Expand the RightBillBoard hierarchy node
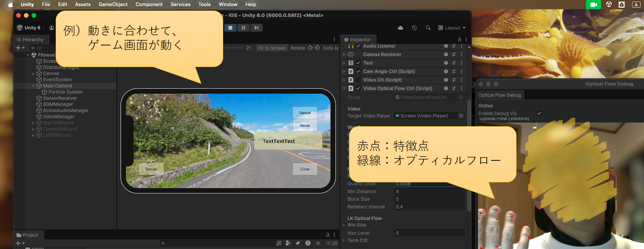Image resolution: width=644 pixels, height=249 pixels. [33, 123]
